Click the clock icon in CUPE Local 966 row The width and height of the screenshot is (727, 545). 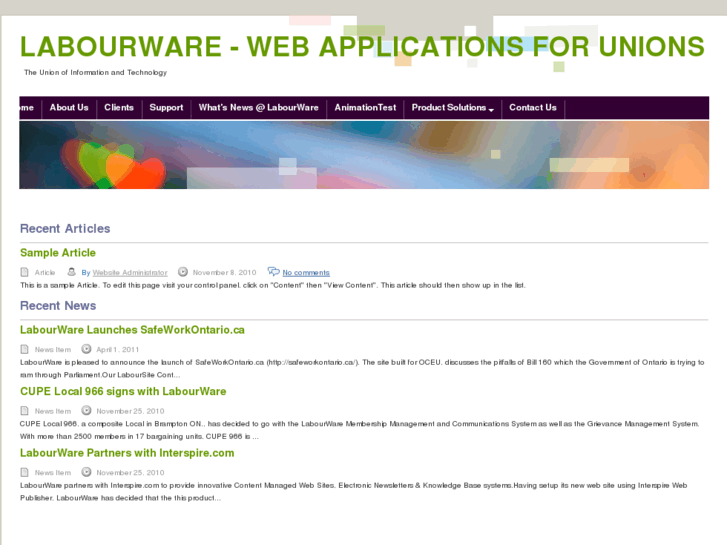point(86,410)
